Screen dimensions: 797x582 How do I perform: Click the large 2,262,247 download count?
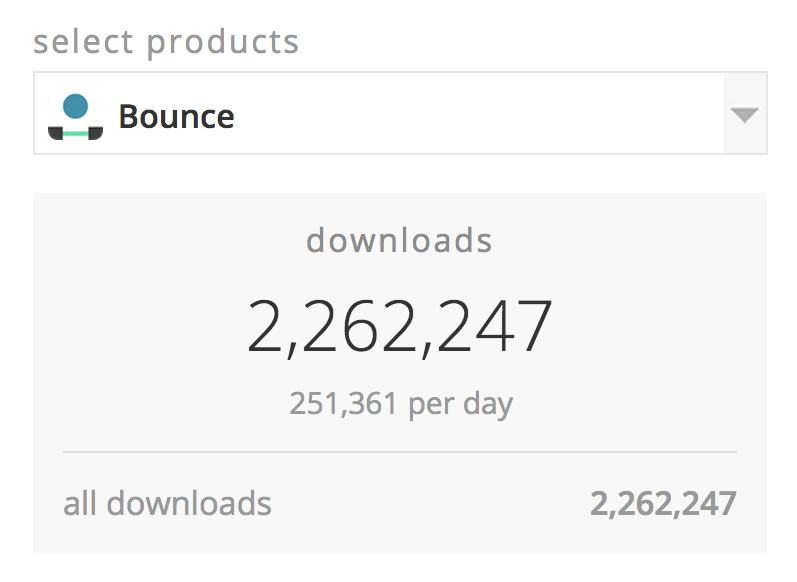point(399,327)
